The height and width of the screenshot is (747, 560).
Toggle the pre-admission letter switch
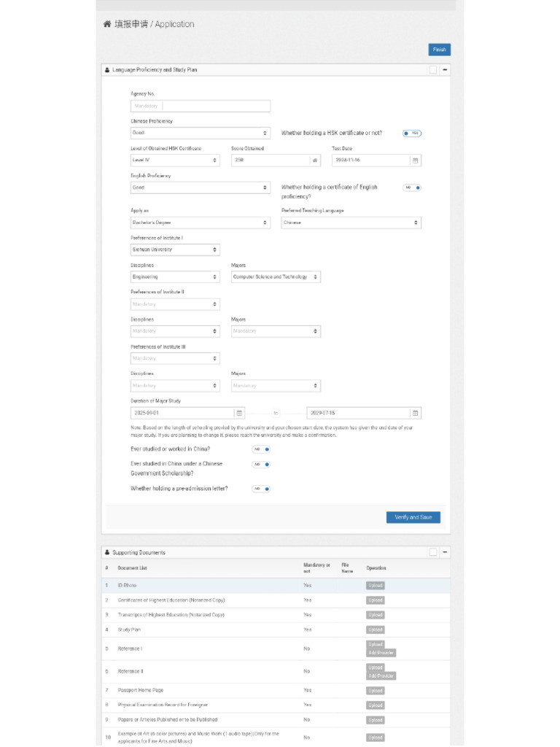[261, 489]
